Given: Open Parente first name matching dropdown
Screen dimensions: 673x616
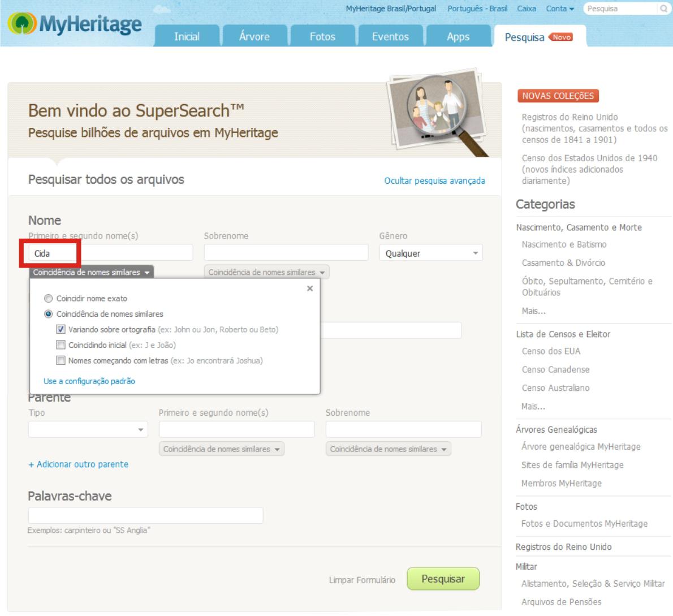Looking at the screenshot, I should coord(222,449).
